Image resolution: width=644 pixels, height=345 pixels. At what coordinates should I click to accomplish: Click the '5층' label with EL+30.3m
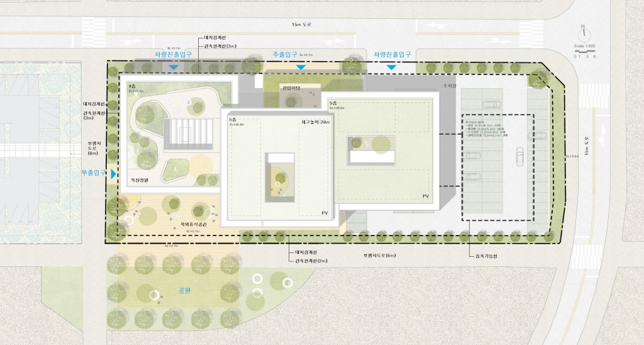[x=333, y=103]
